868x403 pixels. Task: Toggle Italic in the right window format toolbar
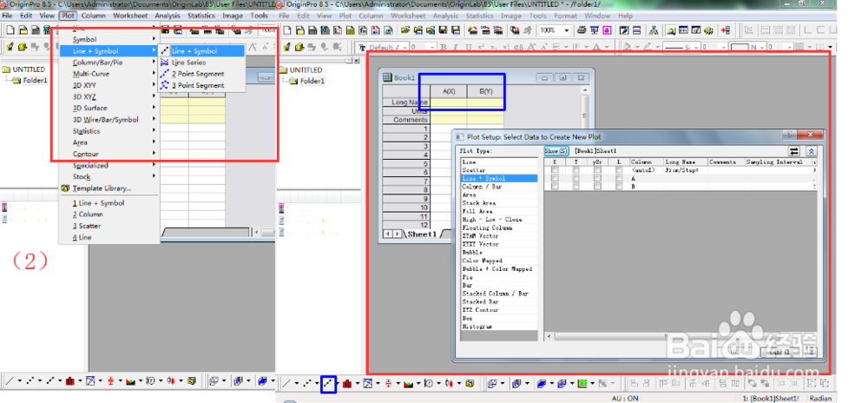(455, 47)
